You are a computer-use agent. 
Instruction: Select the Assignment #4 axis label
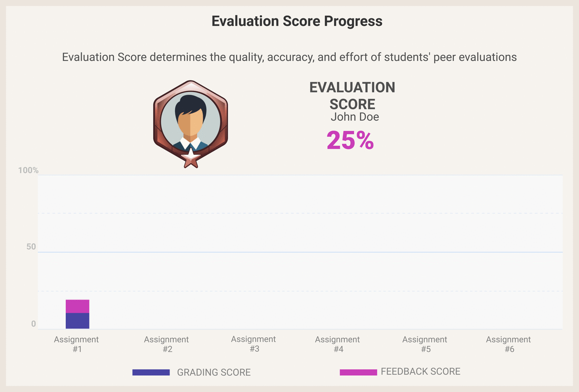point(337,344)
